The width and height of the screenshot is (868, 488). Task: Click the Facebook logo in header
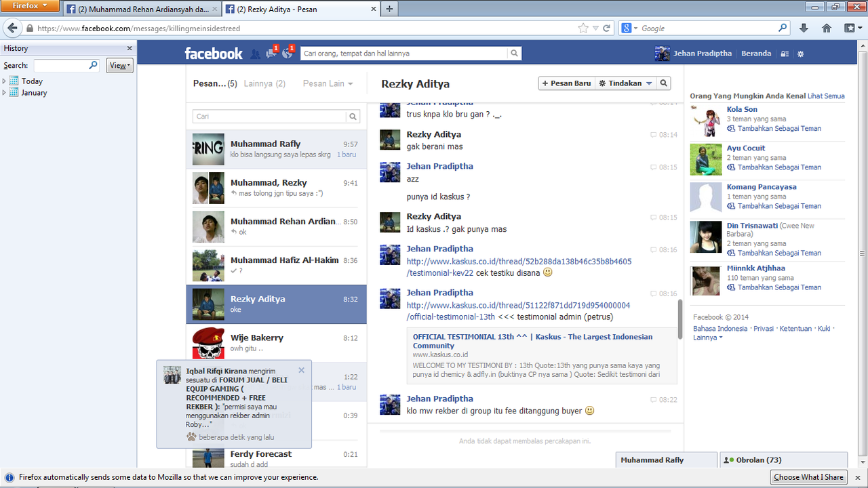[214, 54]
